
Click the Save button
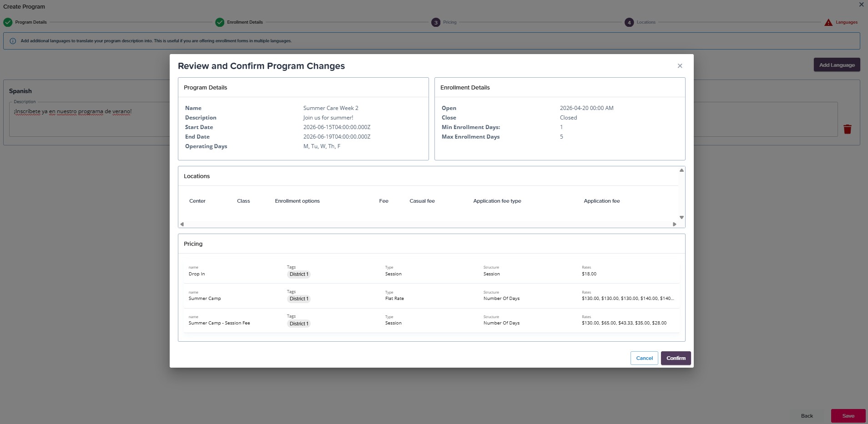coord(848,416)
